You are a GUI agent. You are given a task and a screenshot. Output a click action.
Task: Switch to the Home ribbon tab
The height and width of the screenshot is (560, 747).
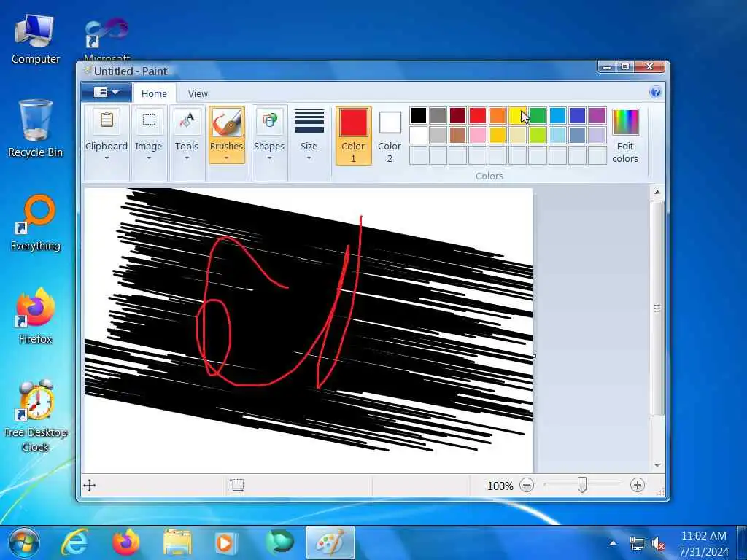tap(154, 94)
